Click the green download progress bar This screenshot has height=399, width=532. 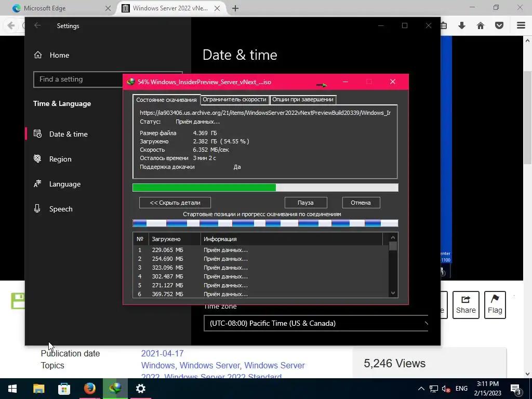[x=265, y=188]
